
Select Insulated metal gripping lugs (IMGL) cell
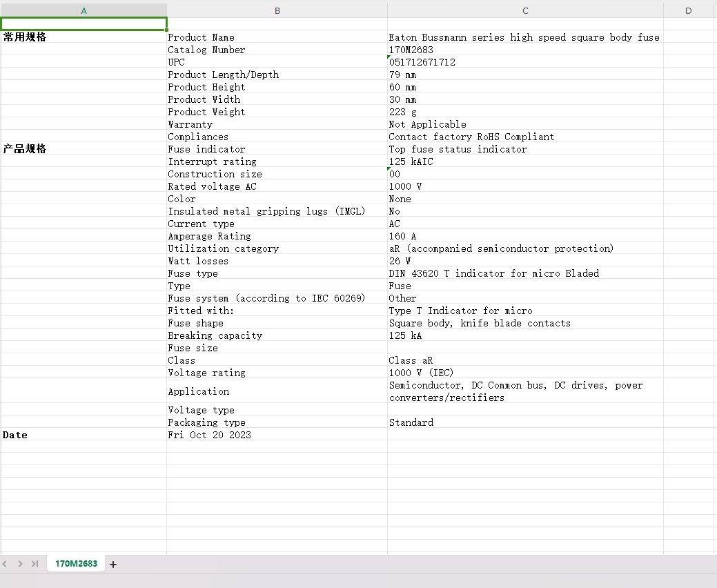[277, 210]
